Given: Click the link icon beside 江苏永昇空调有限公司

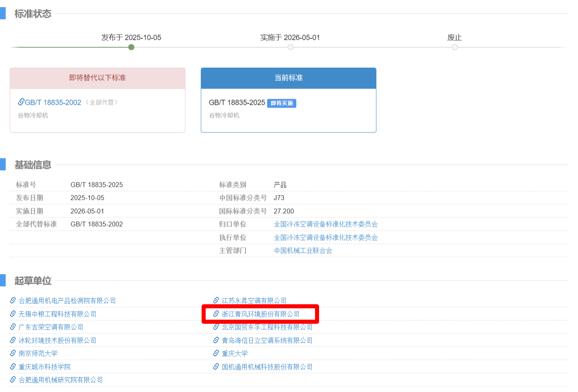Looking at the screenshot, I should [x=215, y=301].
